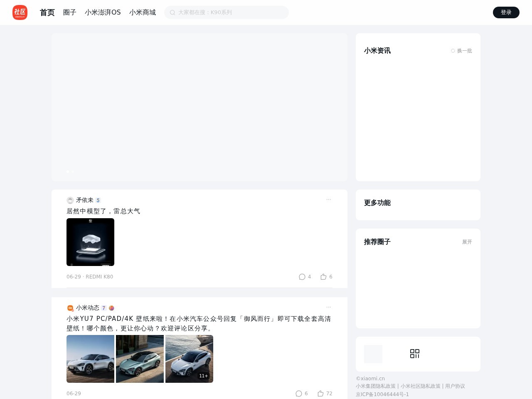
Task: Switch to the 圈子 tab
Action: 69,12
